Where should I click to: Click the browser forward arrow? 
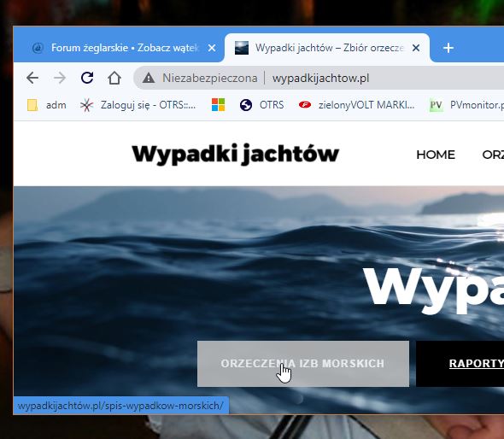click(x=60, y=78)
